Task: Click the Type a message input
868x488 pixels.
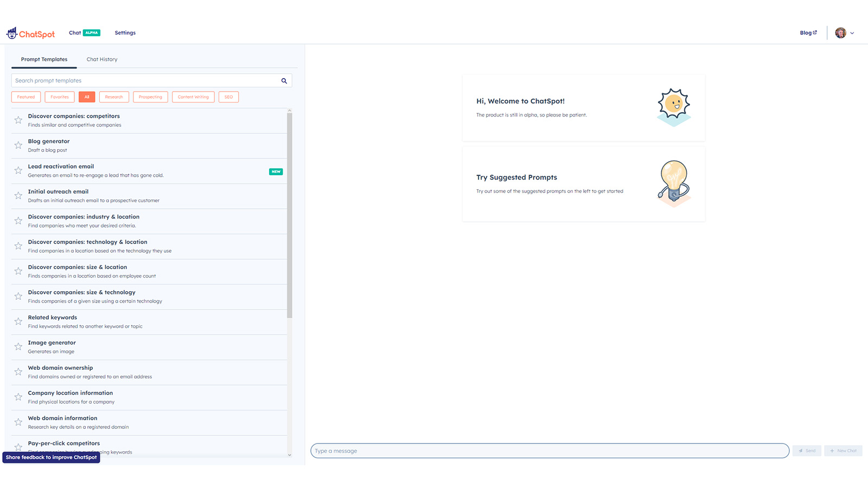Action: (550, 451)
